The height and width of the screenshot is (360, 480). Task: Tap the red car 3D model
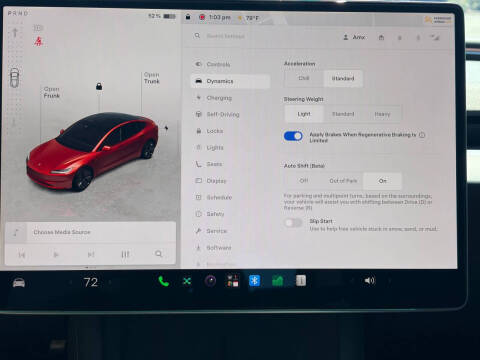point(93,151)
